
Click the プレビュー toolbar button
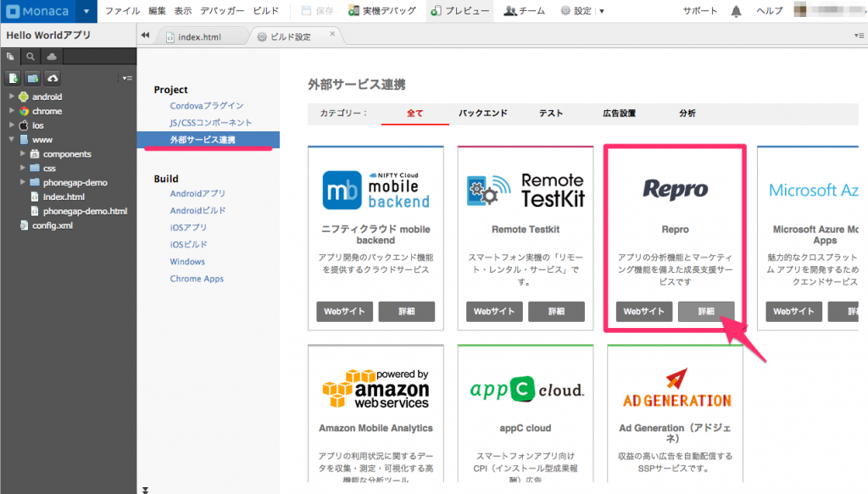(x=460, y=11)
